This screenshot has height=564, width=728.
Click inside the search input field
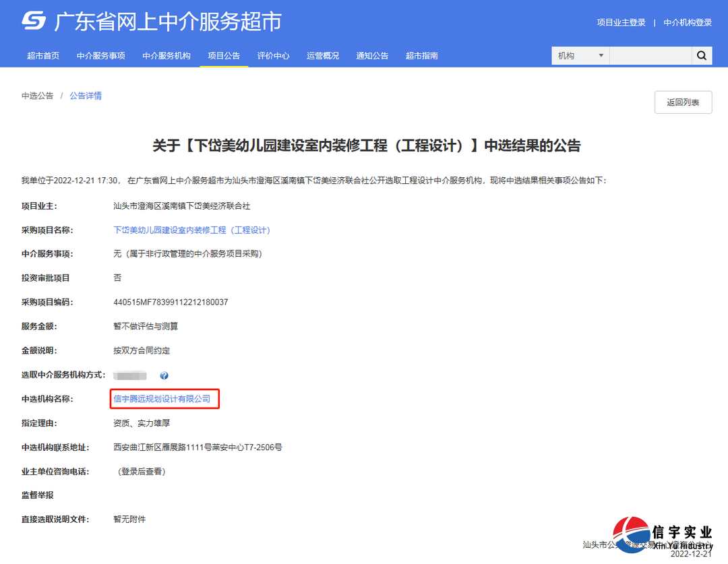(650, 55)
